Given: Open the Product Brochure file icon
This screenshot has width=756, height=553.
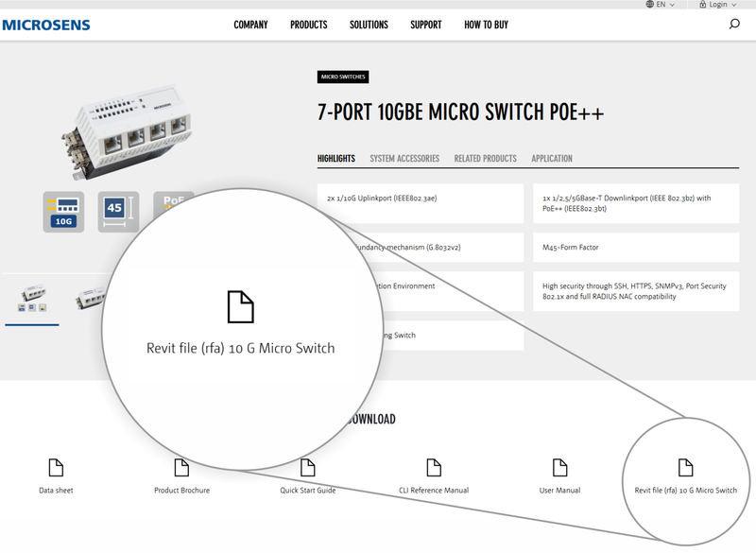Looking at the screenshot, I should 180,465.
